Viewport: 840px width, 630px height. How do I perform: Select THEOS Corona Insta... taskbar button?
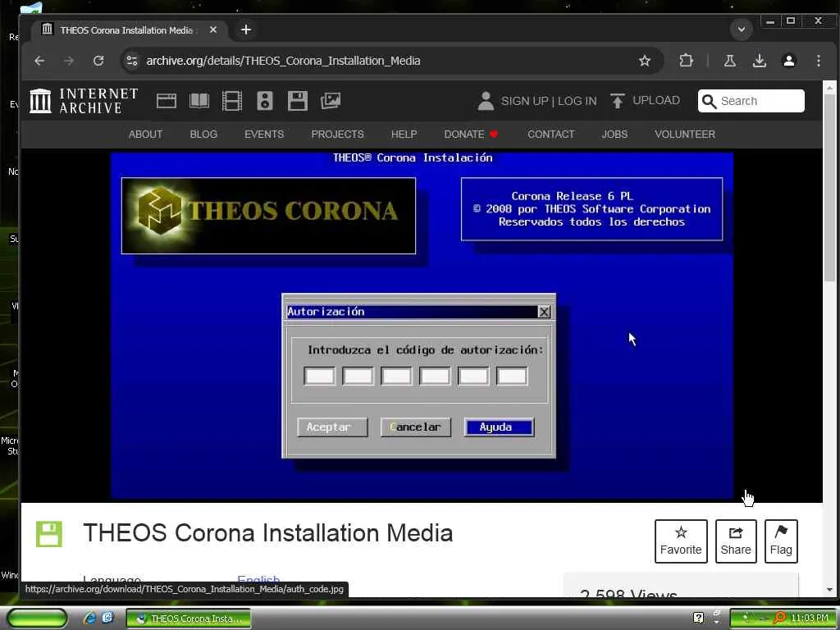(x=189, y=619)
